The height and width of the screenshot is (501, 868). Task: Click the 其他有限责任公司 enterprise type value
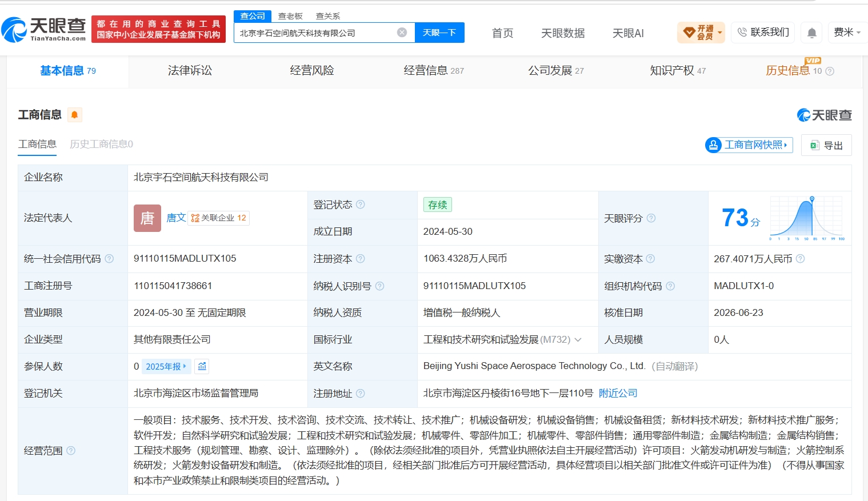(x=172, y=339)
